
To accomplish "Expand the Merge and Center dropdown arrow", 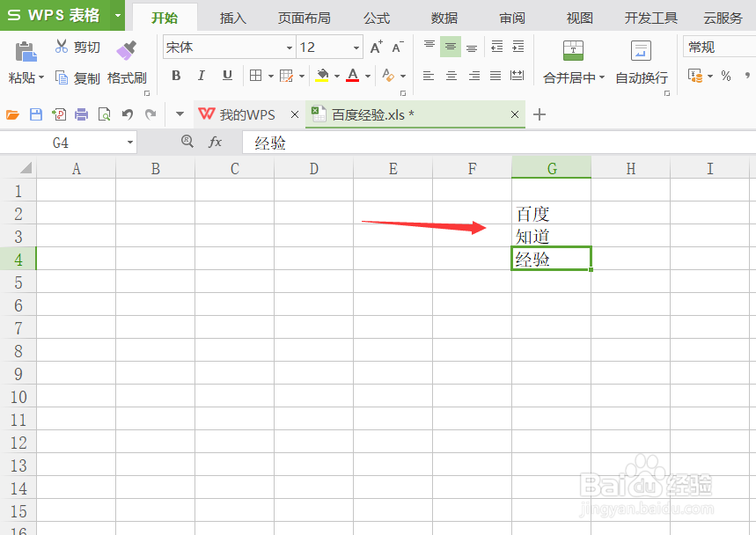I will coord(602,77).
